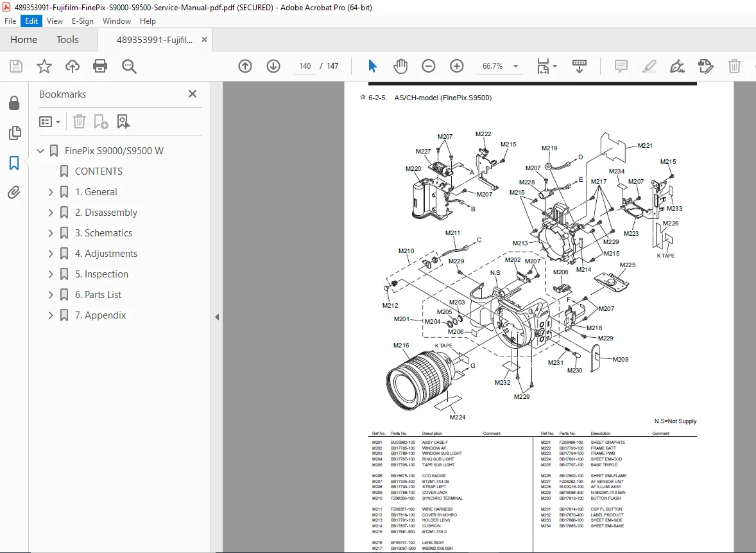Go to next page arrow
756x553 pixels.
tap(273, 66)
